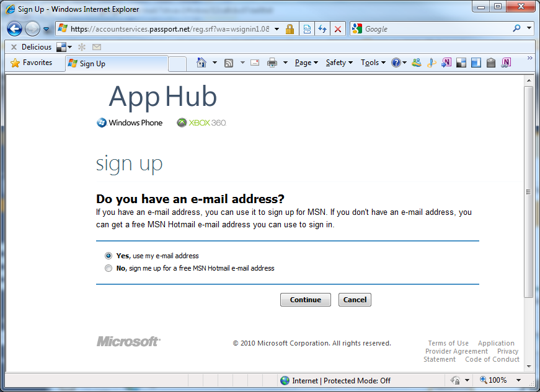540x392 pixels.
Task: Click the RSS Feeds icon
Action: point(229,63)
